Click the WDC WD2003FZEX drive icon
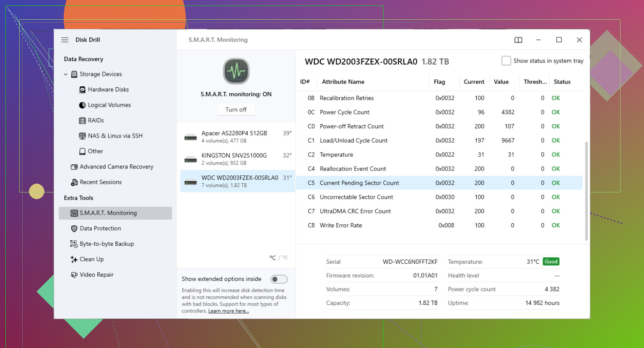This screenshot has width=644, height=348. coord(191,182)
